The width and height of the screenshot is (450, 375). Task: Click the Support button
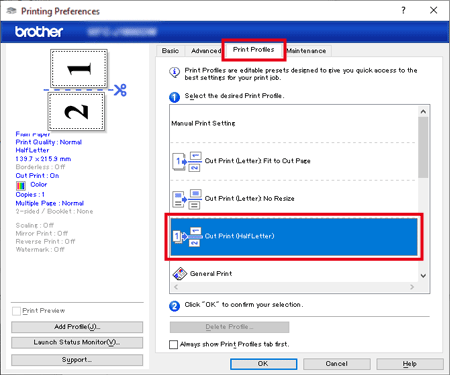point(77,360)
